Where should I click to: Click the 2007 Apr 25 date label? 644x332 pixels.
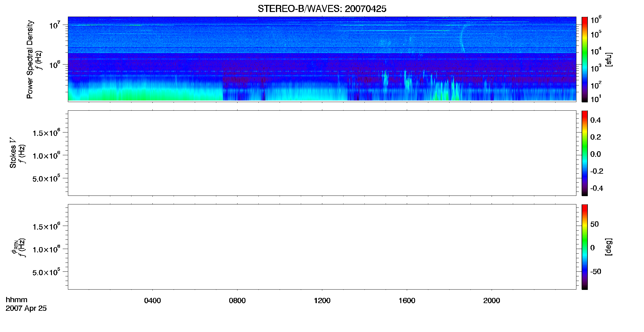[x=26, y=308]
